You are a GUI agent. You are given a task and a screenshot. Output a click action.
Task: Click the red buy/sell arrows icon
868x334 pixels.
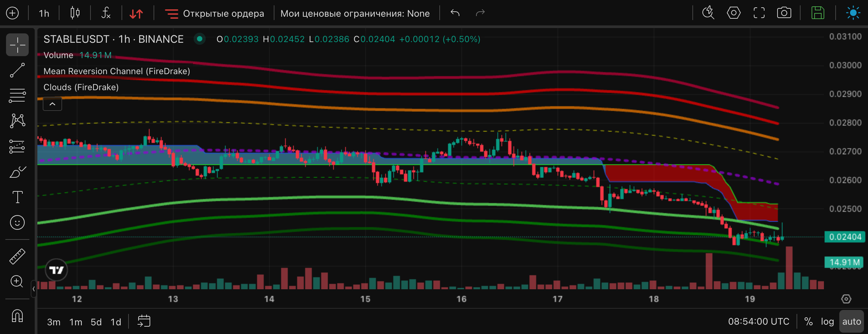point(137,13)
